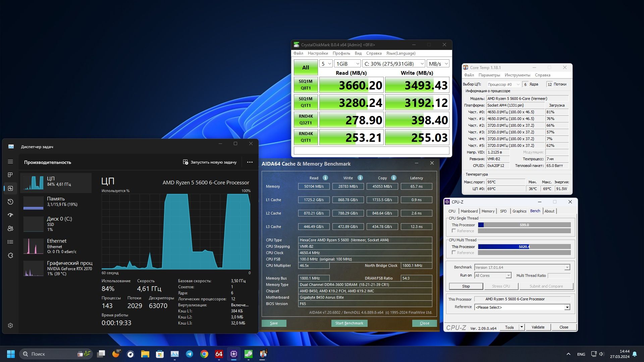Click Validate button in CPU-Z
Image resolution: width=644 pixels, height=362 pixels.
[x=538, y=327]
